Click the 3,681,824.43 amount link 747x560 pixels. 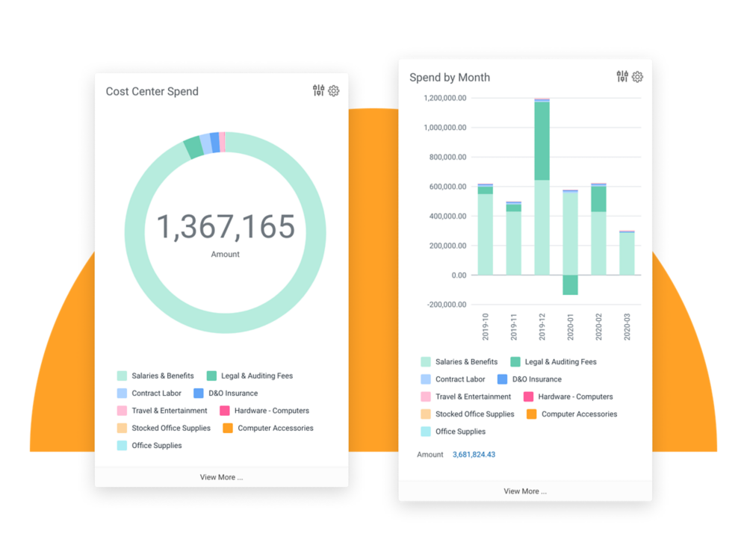pyautogui.click(x=474, y=455)
